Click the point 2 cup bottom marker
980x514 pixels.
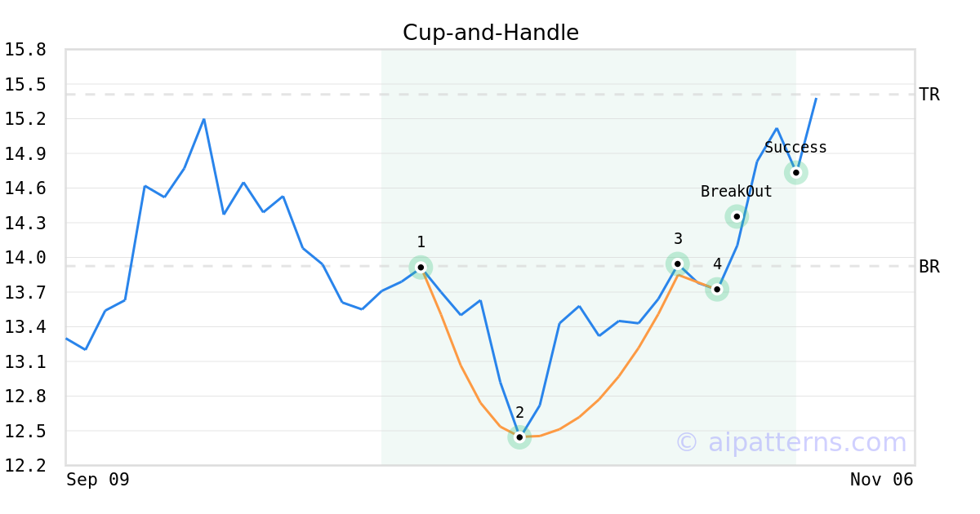point(519,437)
